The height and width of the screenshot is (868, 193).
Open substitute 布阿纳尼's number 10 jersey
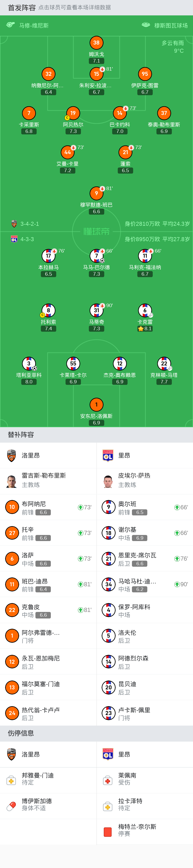(x=12, y=507)
